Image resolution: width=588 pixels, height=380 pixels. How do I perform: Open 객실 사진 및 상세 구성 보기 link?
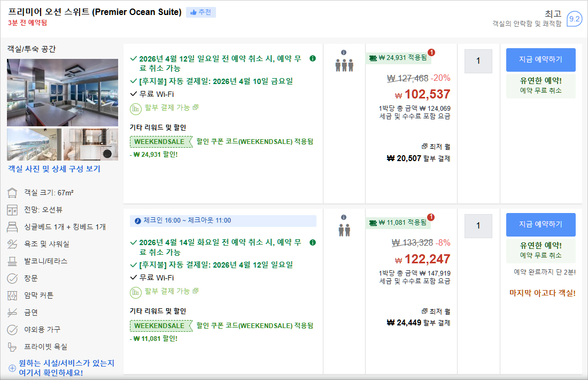(54, 169)
